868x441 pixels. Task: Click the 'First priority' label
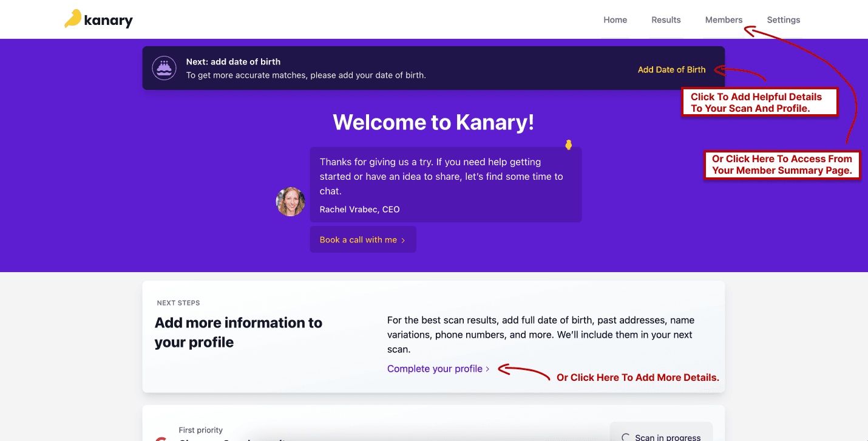pyautogui.click(x=201, y=430)
